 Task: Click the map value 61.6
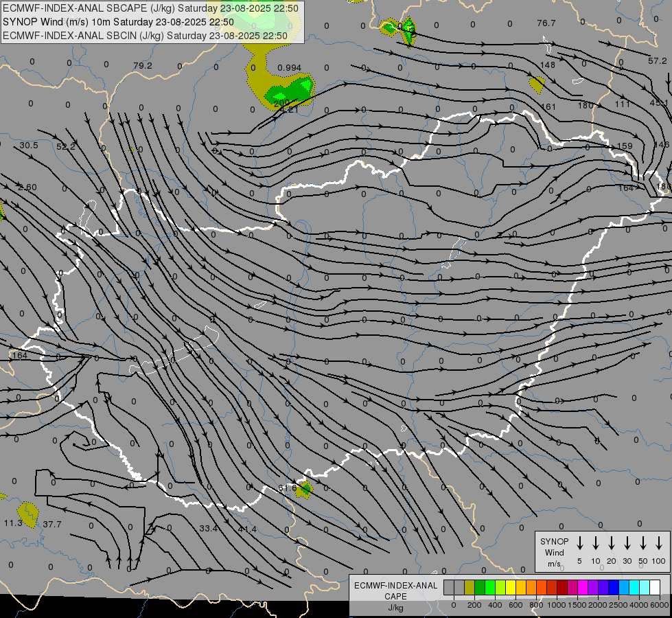287,488
